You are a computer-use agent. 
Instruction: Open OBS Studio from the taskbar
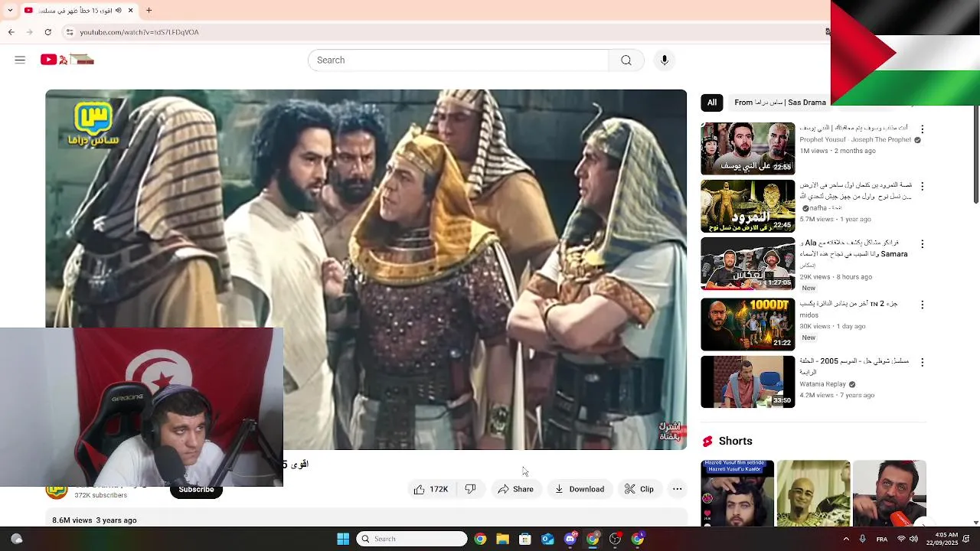coord(615,539)
